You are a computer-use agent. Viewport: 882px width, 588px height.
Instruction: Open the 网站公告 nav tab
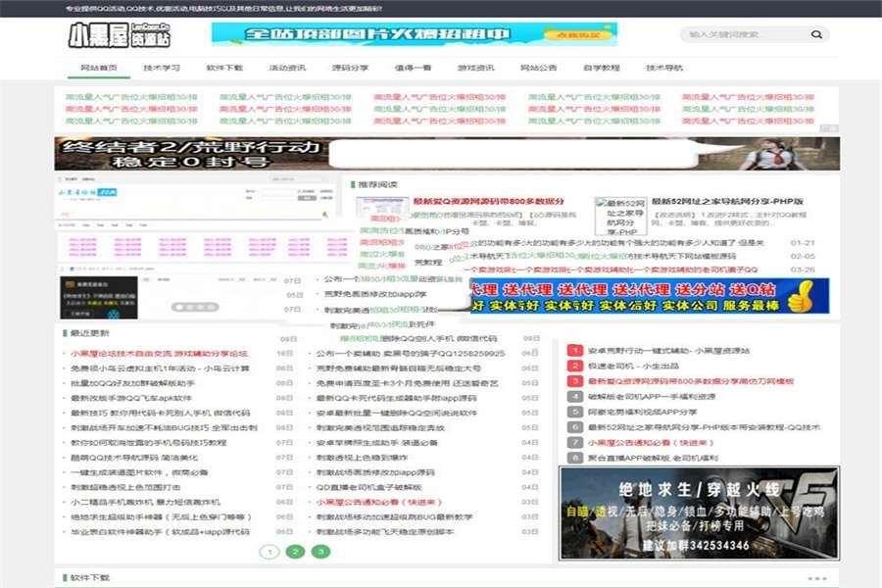538,68
